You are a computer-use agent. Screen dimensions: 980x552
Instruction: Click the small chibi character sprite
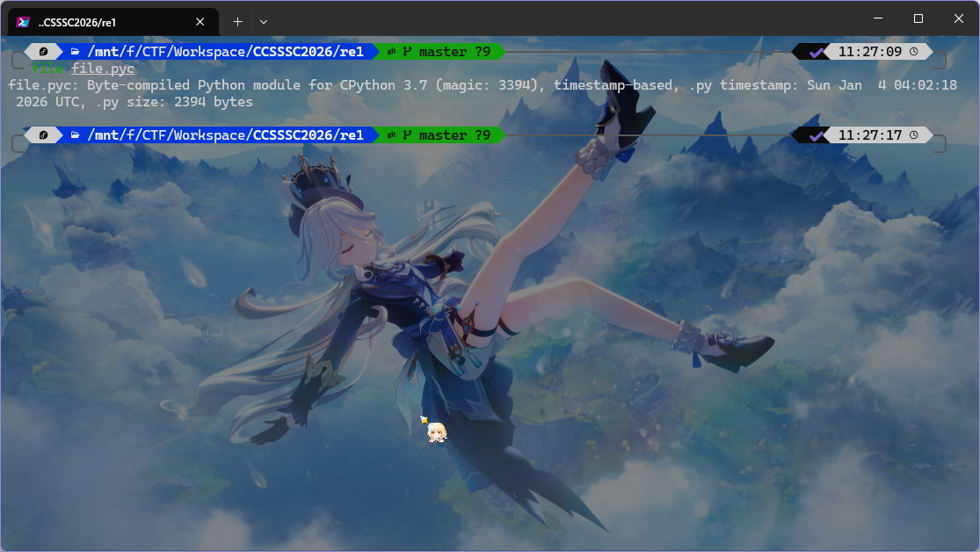(x=435, y=430)
